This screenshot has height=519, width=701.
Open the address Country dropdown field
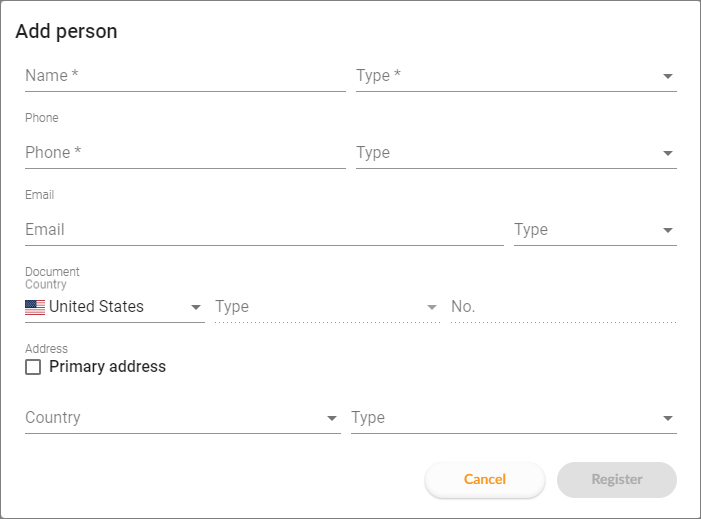(183, 418)
